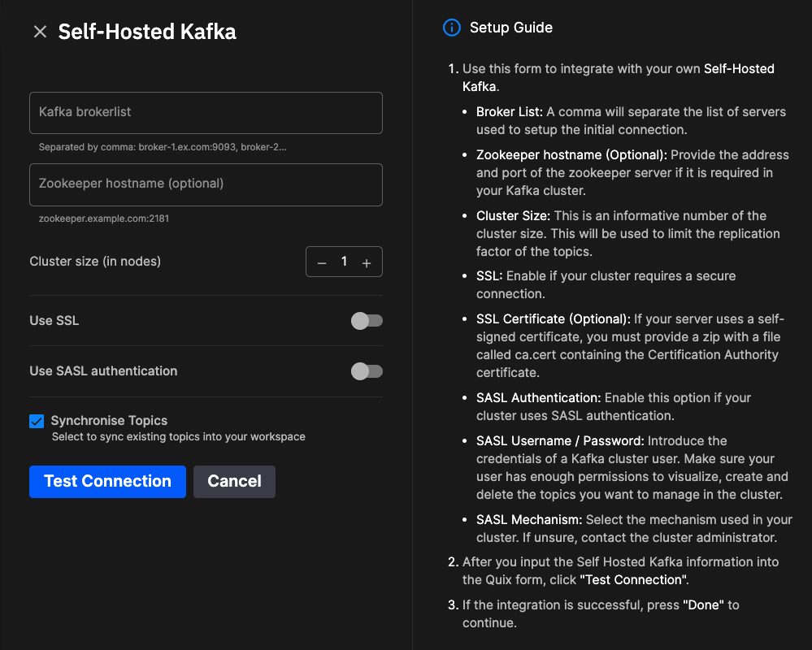This screenshot has width=812, height=650.
Task: Click the Setup Guide heading
Action: click(510, 28)
